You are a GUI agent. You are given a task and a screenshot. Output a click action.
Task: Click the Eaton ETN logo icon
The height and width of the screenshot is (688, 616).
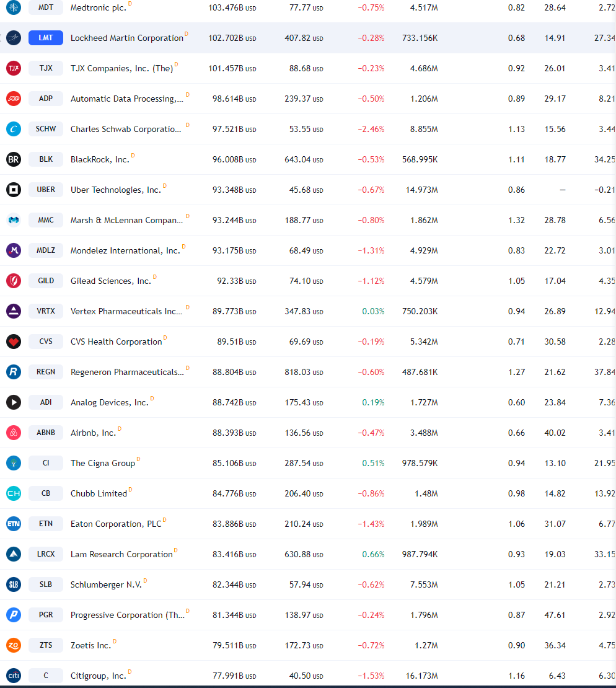(x=14, y=524)
